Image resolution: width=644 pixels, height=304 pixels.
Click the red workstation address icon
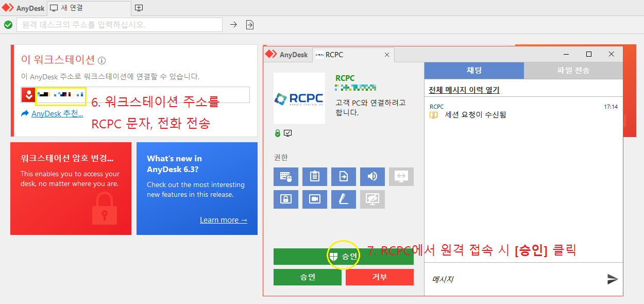coord(28,95)
